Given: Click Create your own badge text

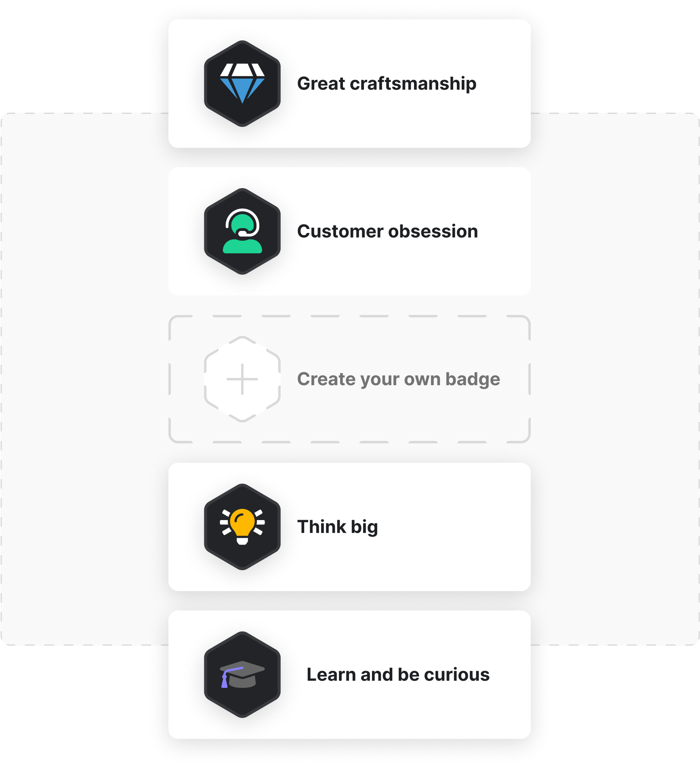Looking at the screenshot, I should coord(399,380).
